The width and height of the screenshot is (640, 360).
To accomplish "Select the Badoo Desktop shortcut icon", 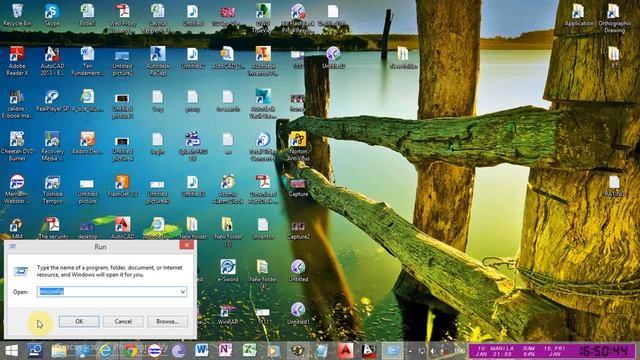I will click(x=87, y=143).
